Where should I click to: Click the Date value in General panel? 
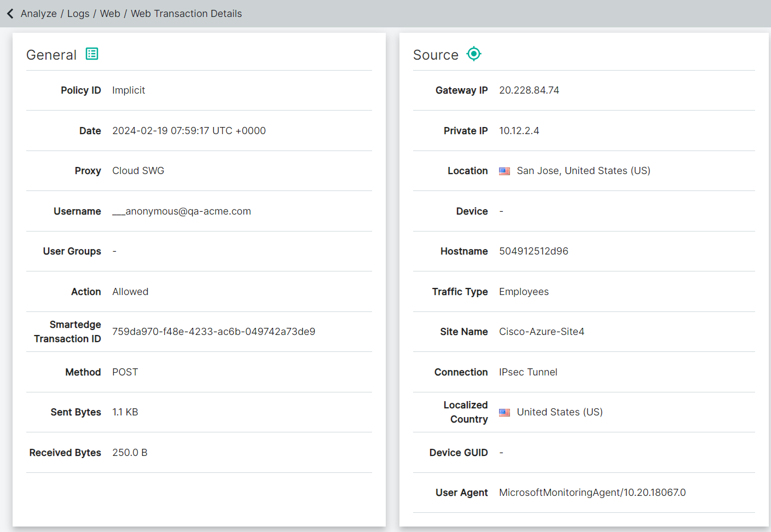189,130
